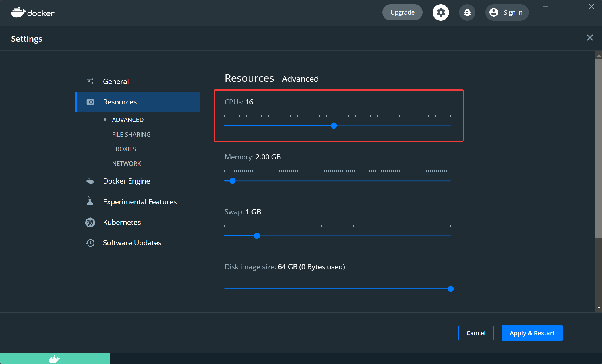Minimize the Docker Desktop window
The width and height of the screenshot is (602, 364).
point(545,6)
